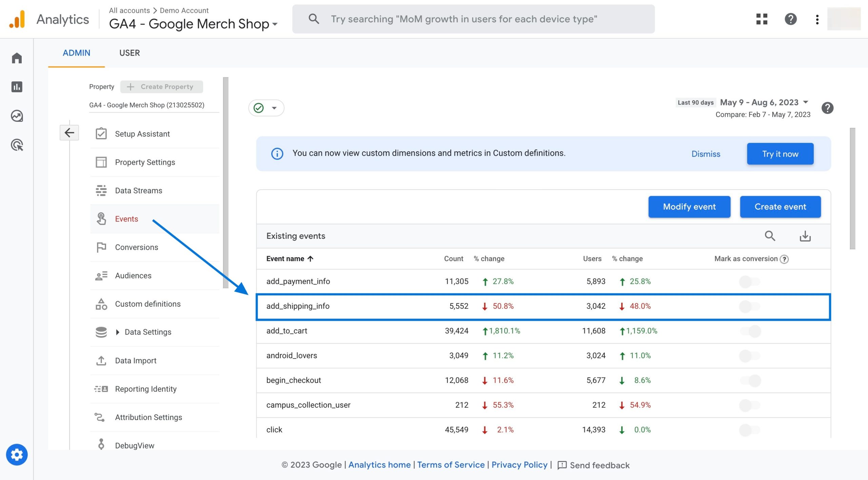The width and height of the screenshot is (868, 480).
Task: Toggle conversion for begin_checkout
Action: [x=750, y=381]
